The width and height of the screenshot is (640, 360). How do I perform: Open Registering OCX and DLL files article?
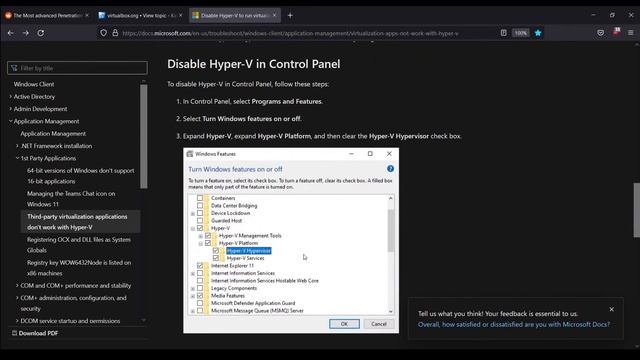(x=79, y=245)
